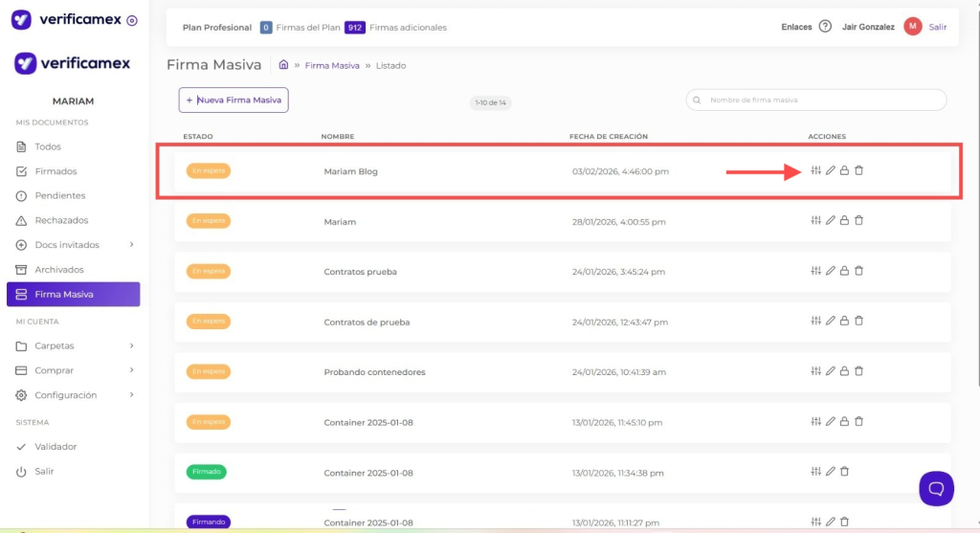Expand the Docs invitados submenu

[131, 245]
